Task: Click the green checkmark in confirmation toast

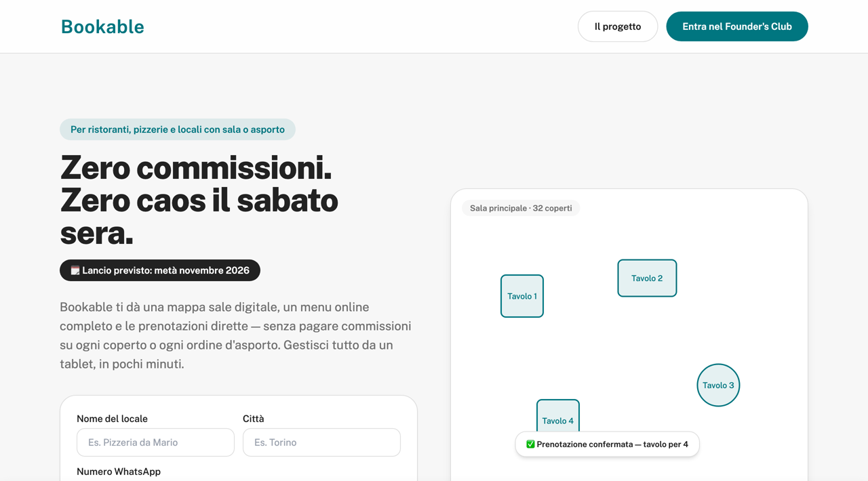Action: pyautogui.click(x=530, y=444)
